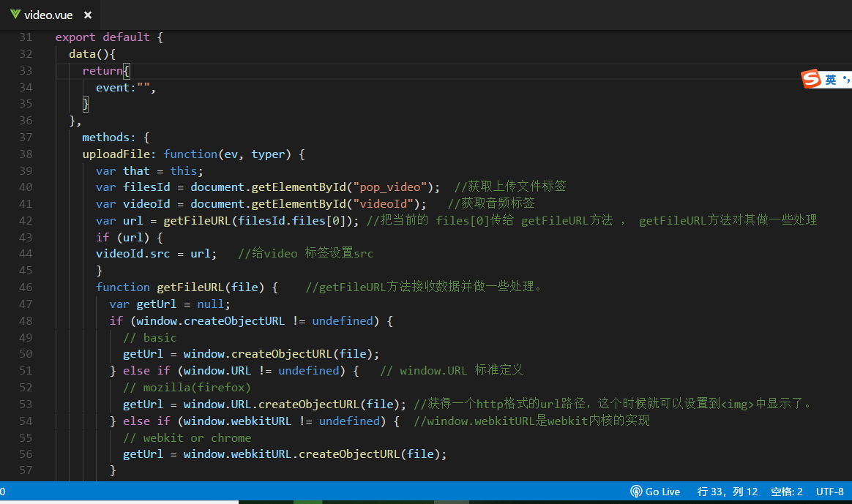The height and width of the screenshot is (504, 852).
Task: Select the video.vue tab
Action: click(48, 15)
